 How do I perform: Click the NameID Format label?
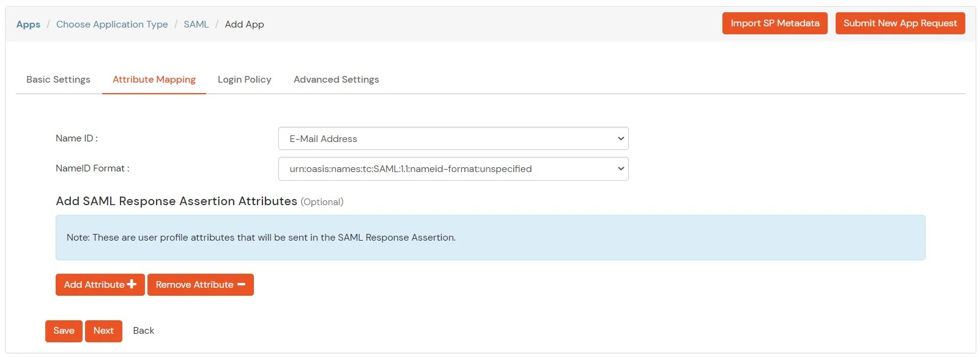click(x=92, y=168)
